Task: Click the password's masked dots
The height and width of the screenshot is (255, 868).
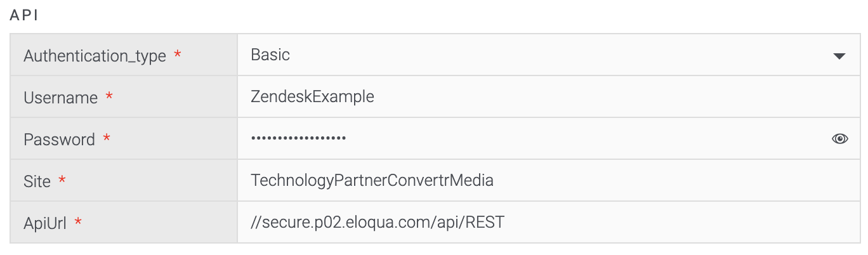Action: click(298, 138)
